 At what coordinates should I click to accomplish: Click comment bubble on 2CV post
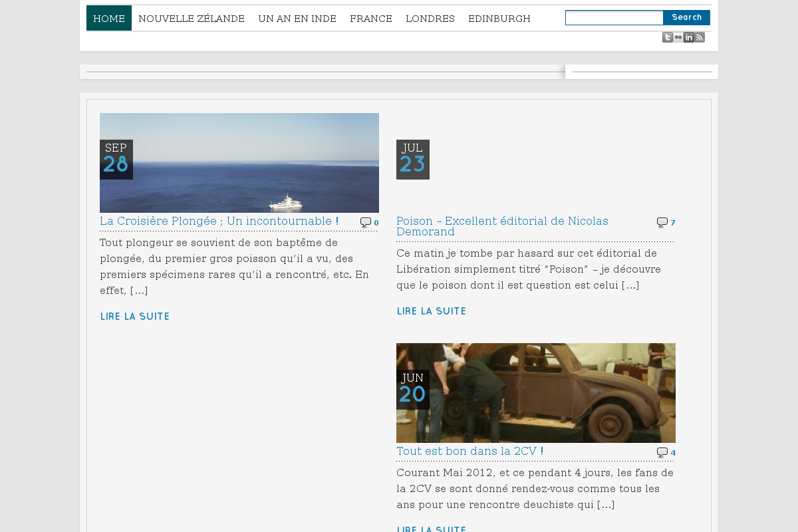(662, 453)
